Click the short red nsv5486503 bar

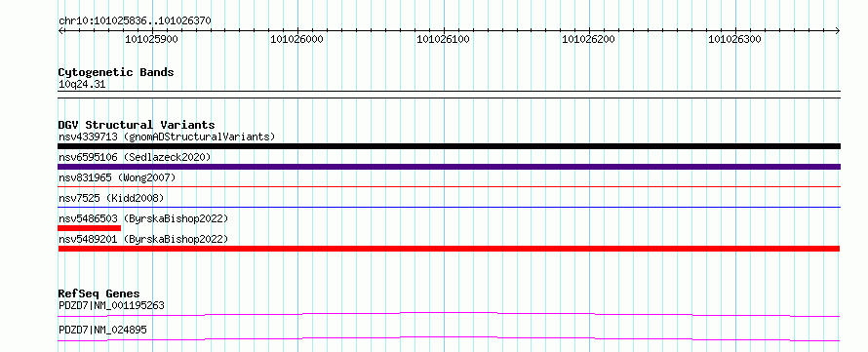(x=89, y=228)
